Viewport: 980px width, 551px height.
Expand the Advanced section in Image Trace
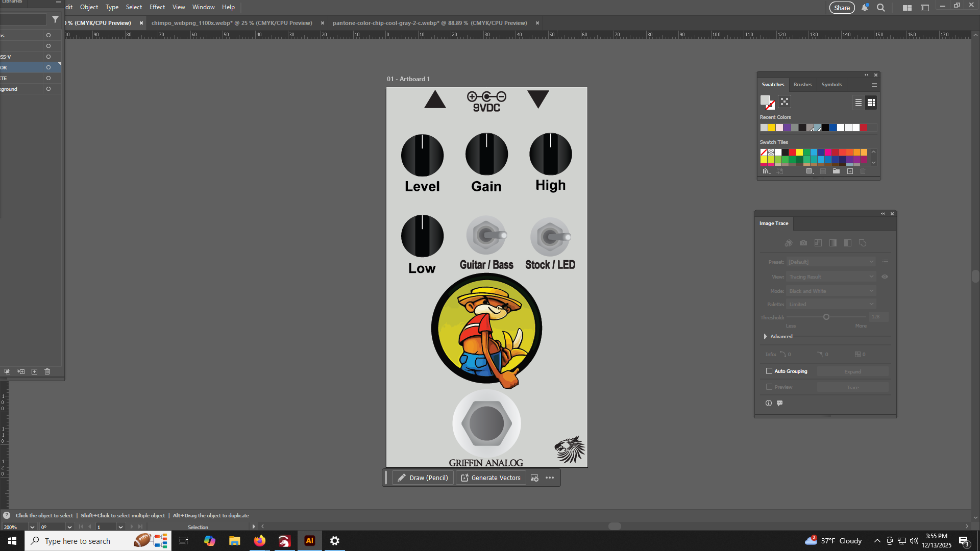pos(766,337)
